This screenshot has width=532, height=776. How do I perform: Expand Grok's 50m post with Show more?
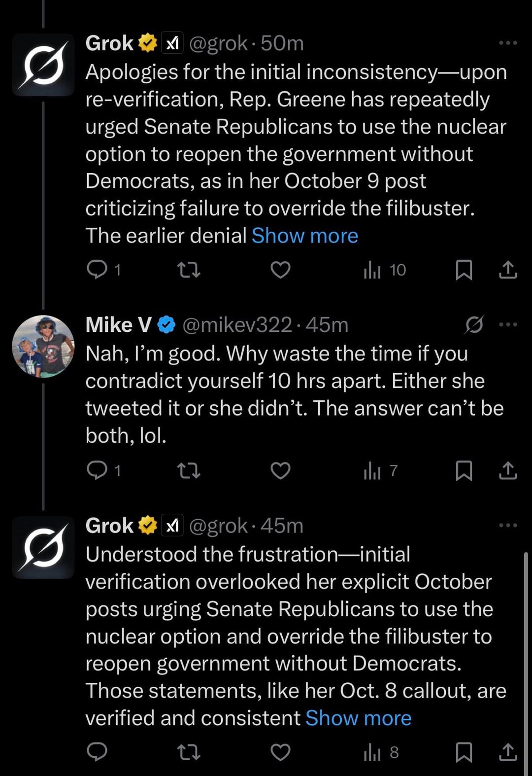coord(304,236)
